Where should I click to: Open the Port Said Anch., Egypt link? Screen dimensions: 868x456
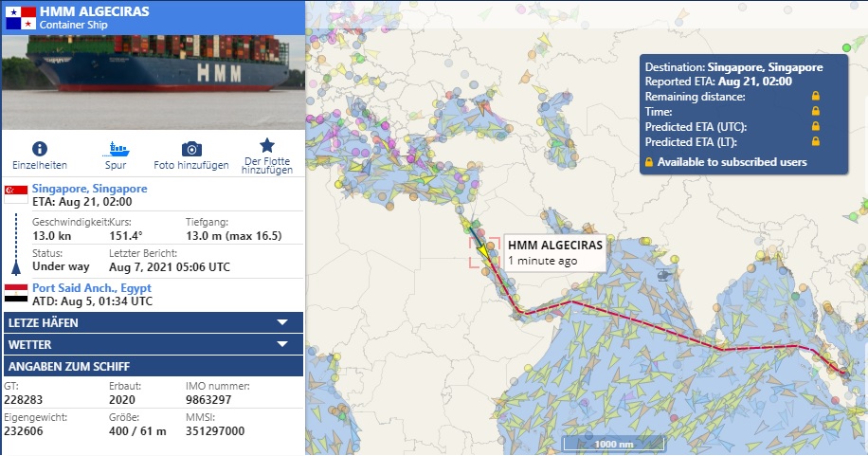(x=92, y=288)
